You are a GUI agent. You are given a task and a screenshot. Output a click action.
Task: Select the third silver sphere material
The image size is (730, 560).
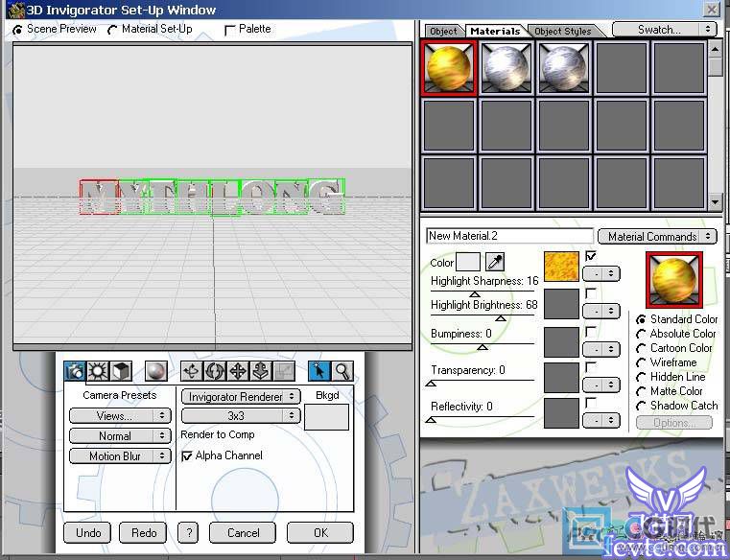[x=564, y=68]
